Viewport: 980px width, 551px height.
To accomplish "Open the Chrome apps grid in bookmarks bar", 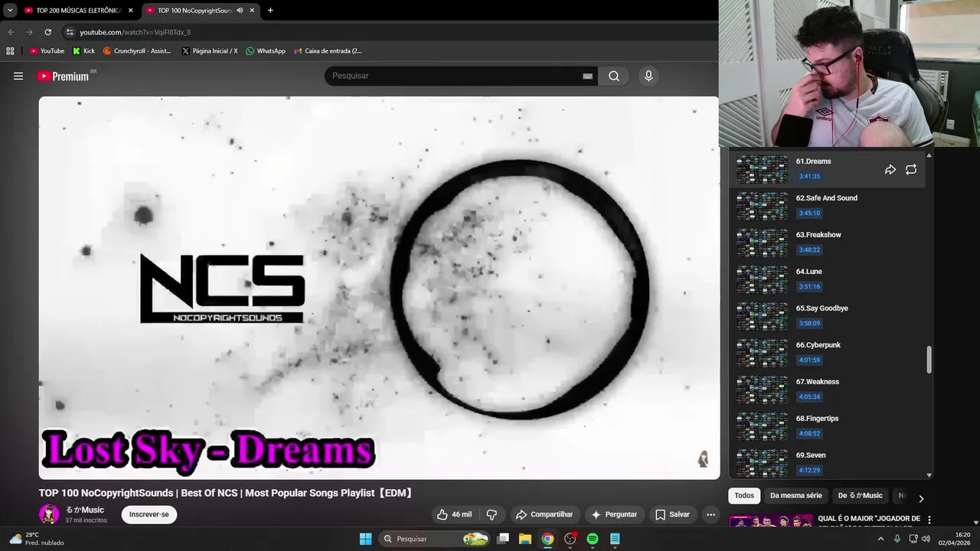I will pos(10,51).
